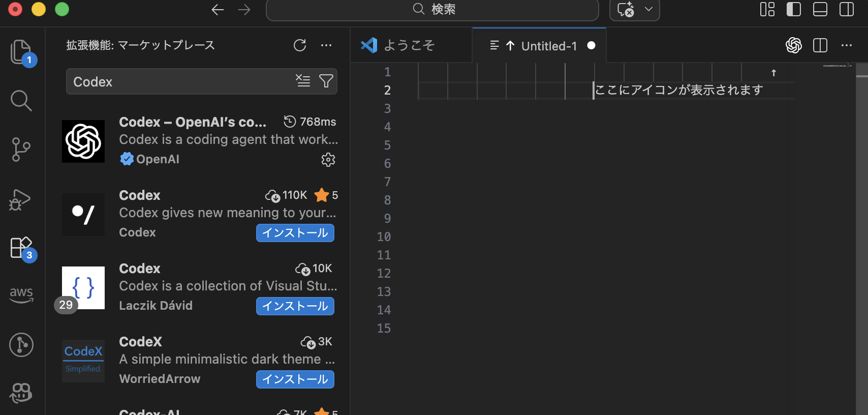Open the Run and Debug view
Image resolution: width=868 pixels, height=415 pixels.
(x=21, y=199)
